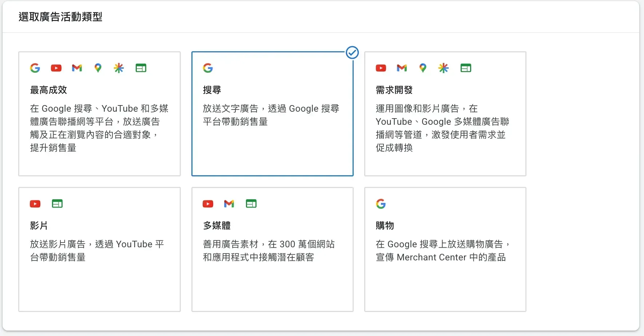Click Google icon in 搜尋 card
This screenshot has height=336, width=644.
(208, 68)
